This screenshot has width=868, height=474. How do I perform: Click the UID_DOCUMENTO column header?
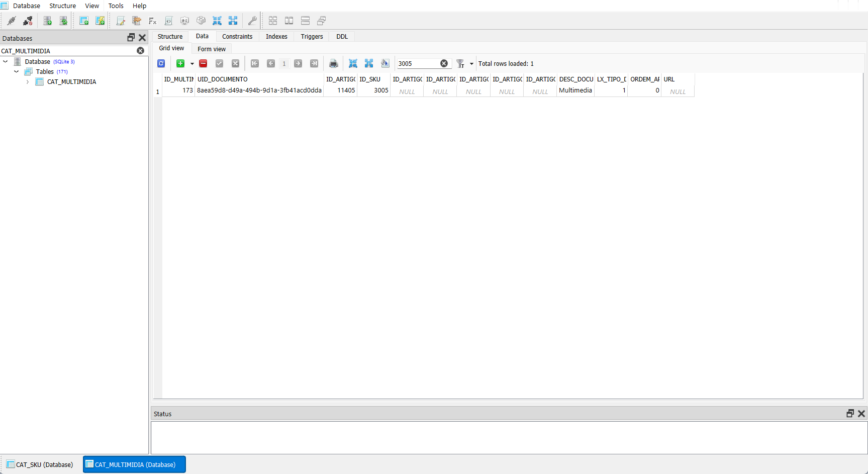259,79
